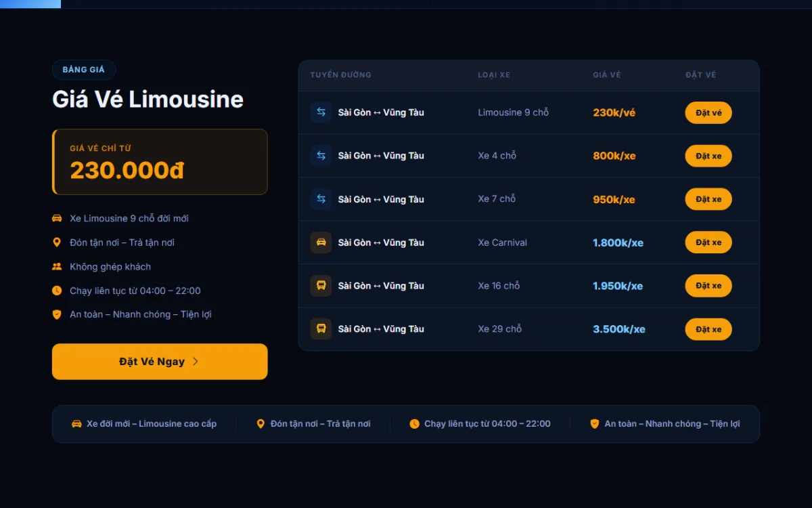The height and width of the screenshot is (508, 812).
Task: Click shield icon in left feature list
Action: (x=57, y=314)
